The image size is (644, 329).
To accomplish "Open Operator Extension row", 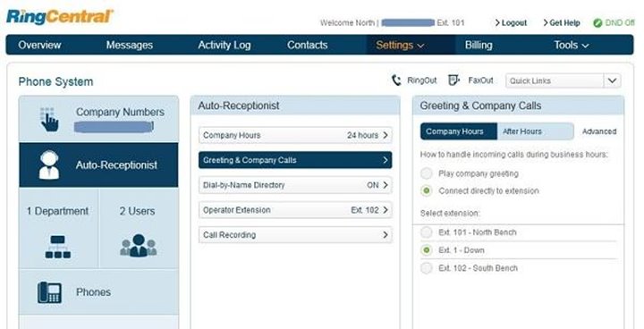I will pos(295,210).
